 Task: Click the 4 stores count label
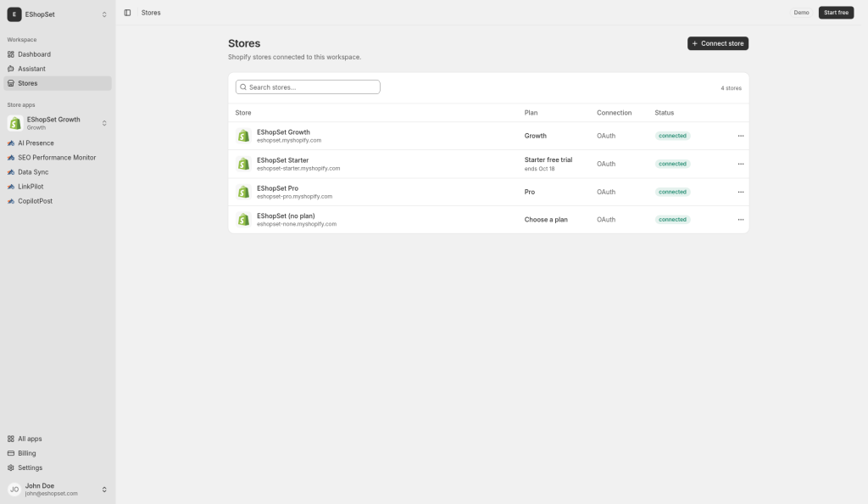tap(731, 88)
